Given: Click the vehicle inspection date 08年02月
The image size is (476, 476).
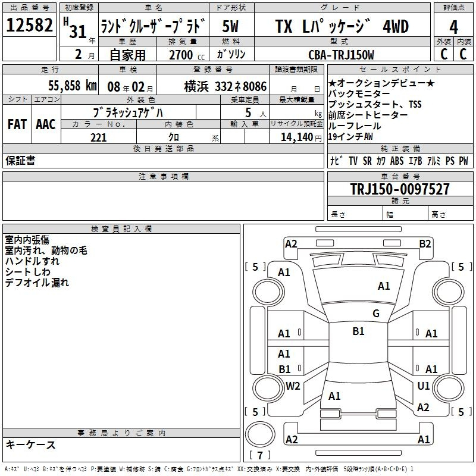Looking at the screenshot, I should [130, 87].
